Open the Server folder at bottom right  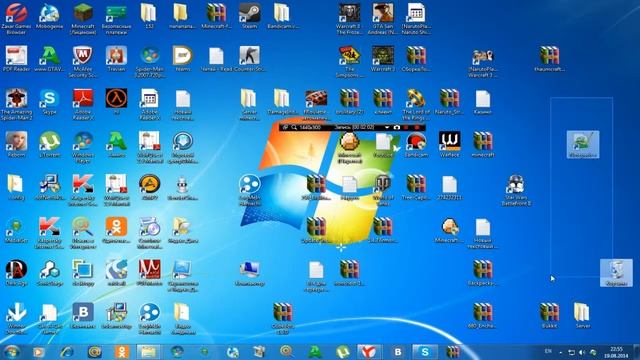click(x=582, y=316)
